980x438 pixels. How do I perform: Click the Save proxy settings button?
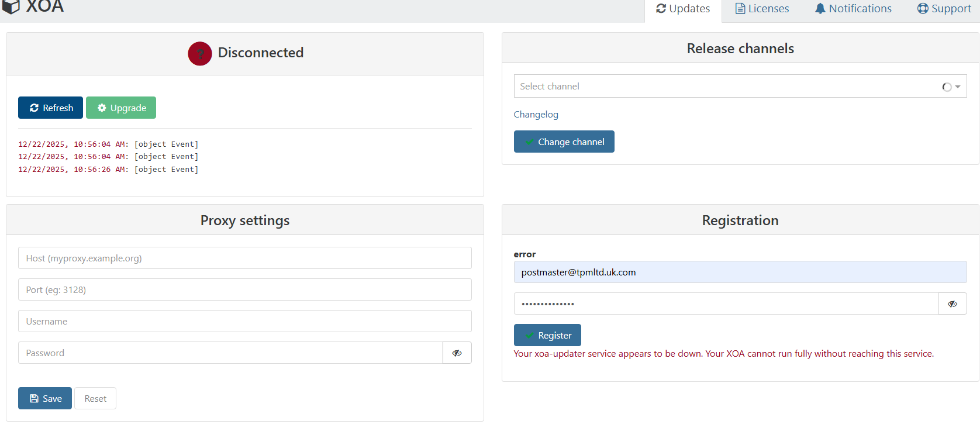[x=45, y=398]
